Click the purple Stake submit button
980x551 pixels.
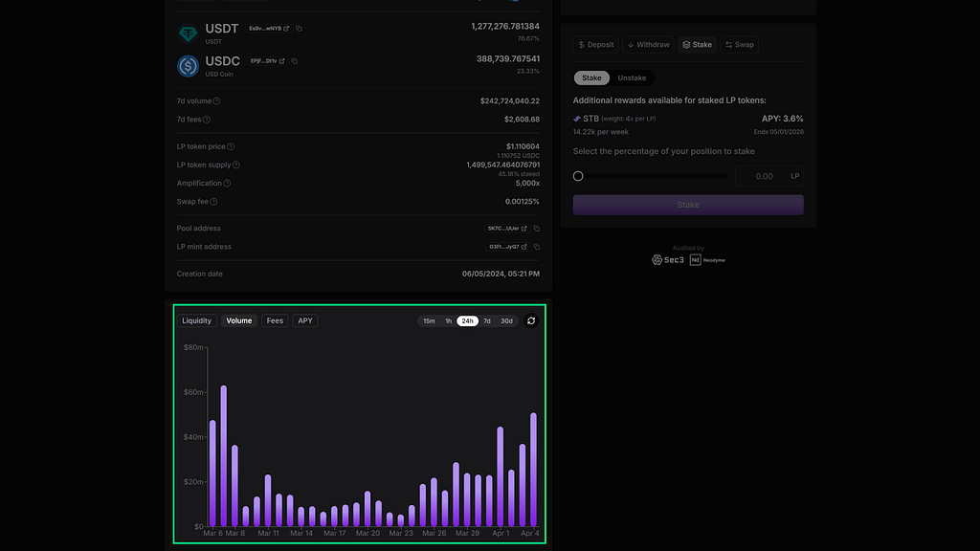688,205
